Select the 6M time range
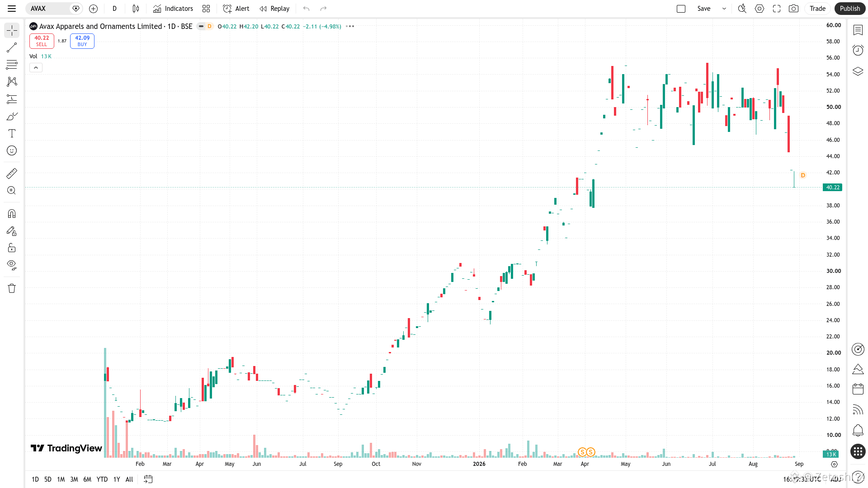The image size is (868, 488). [87, 479]
